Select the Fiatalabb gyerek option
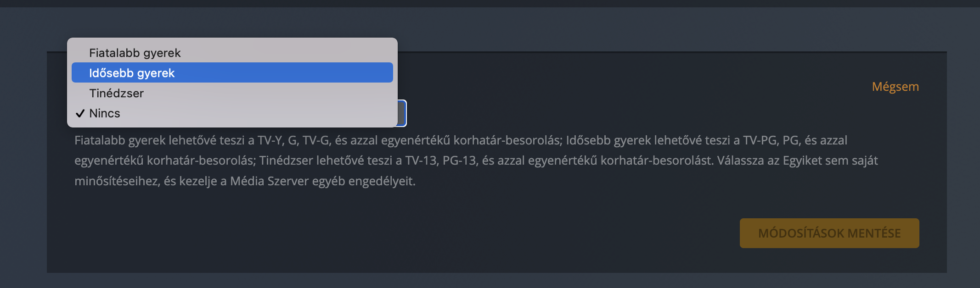The image size is (980, 288). pyautogui.click(x=135, y=53)
